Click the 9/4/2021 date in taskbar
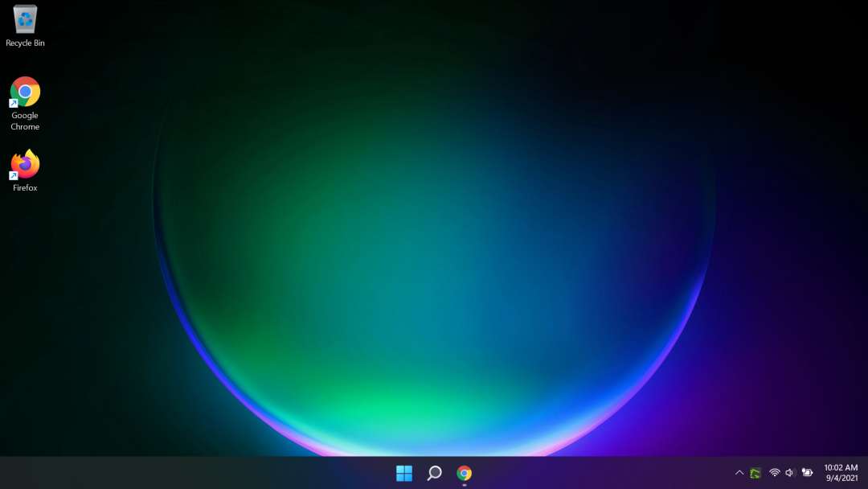868x489 pixels. tap(841, 479)
